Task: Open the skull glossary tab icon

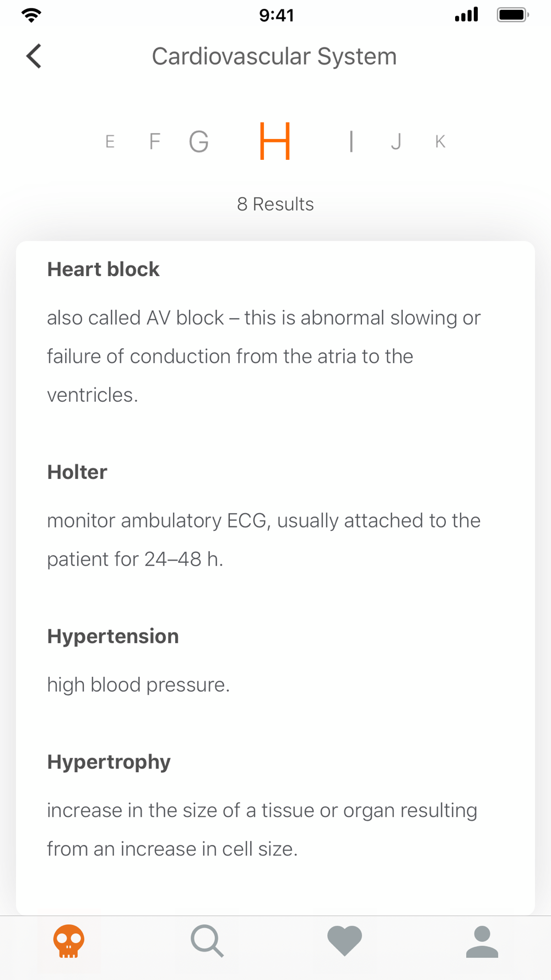Action: coord(69,941)
